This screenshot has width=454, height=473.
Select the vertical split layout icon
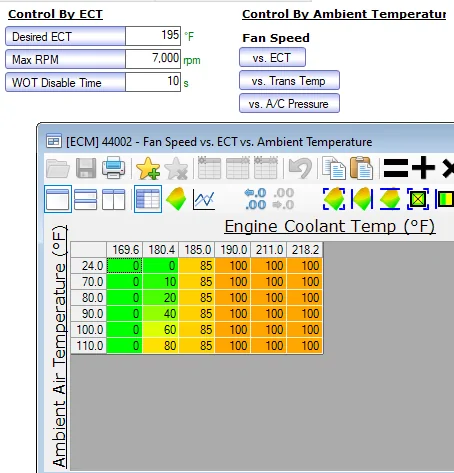[113, 199]
